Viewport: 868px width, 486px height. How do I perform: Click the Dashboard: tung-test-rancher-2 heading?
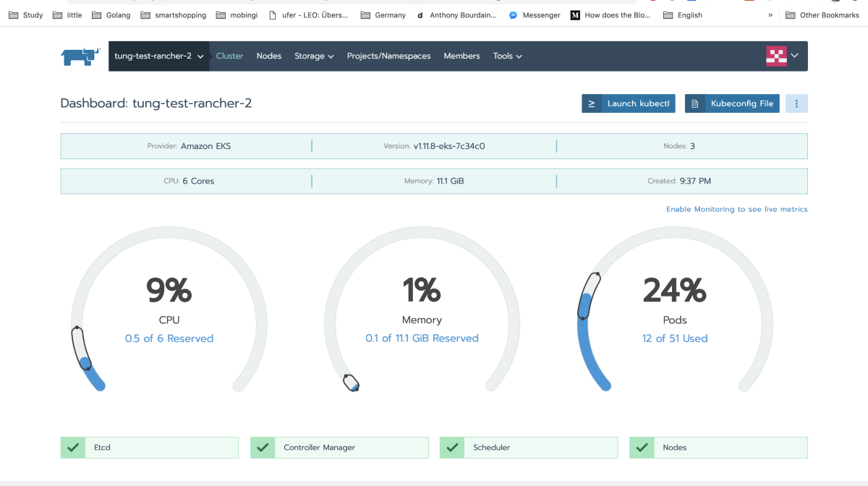tap(156, 103)
